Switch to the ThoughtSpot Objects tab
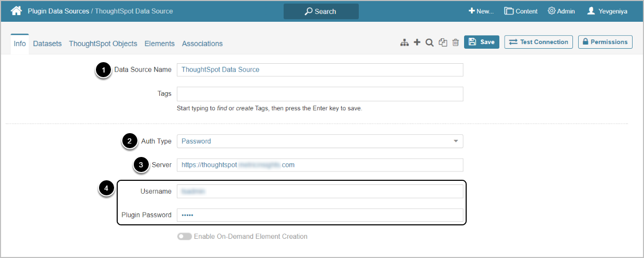644x258 pixels. click(x=103, y=44)
